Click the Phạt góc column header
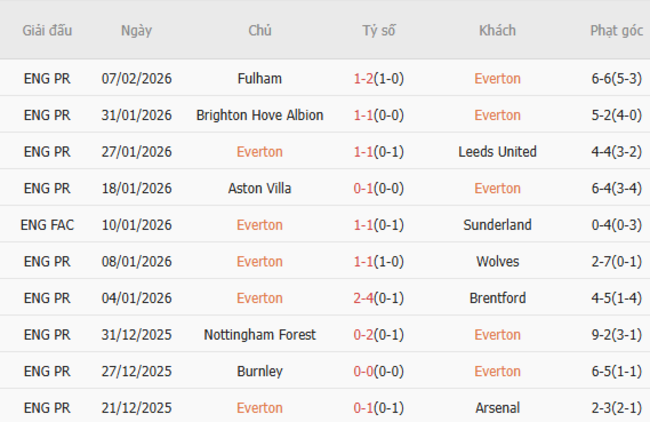The image size is (650, 422). click(616, 30)
